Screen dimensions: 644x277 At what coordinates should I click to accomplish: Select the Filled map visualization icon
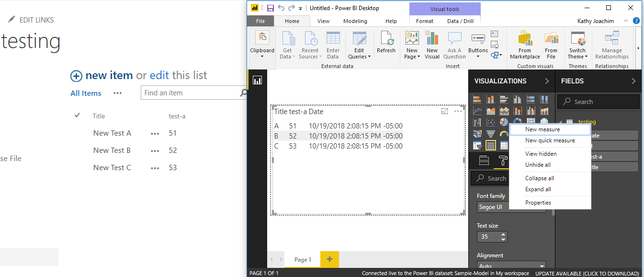tap(477, 134)
